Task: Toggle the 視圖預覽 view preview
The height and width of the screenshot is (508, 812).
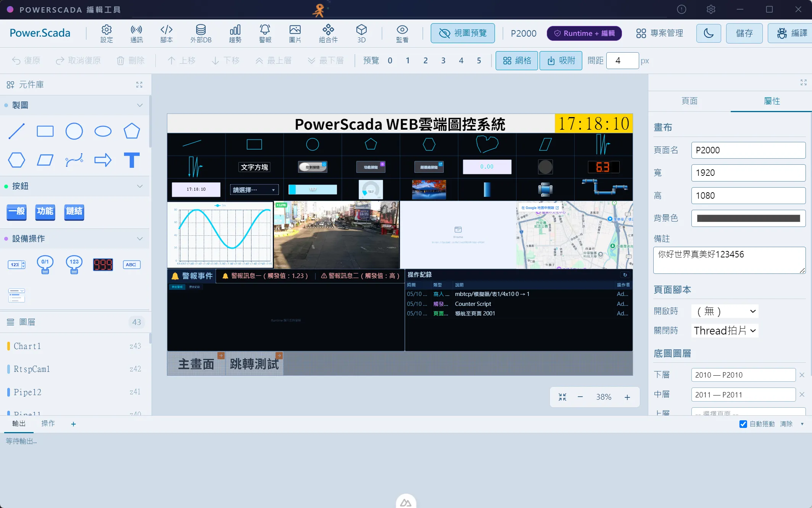Action: point(463,33)
